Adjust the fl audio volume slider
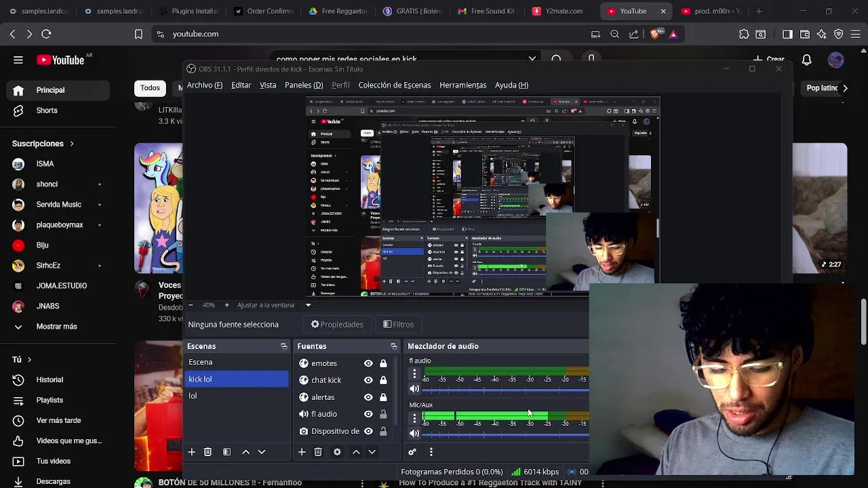The image size is (868, 488). (x=505, y=390)
